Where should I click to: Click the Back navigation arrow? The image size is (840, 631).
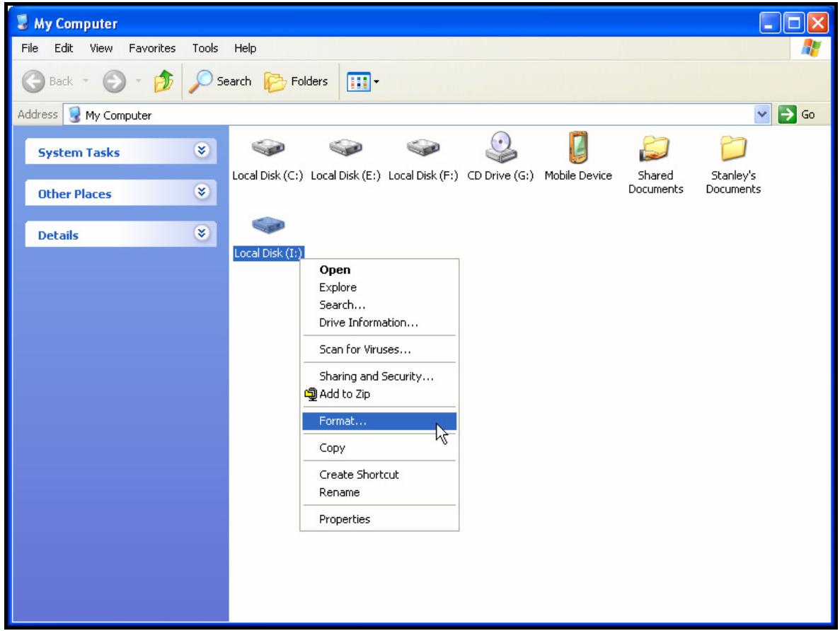(33, 81)
